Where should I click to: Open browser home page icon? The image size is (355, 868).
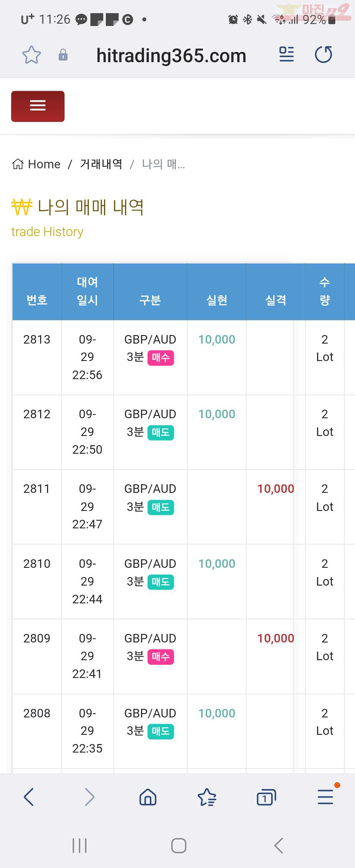pos(148,797)
